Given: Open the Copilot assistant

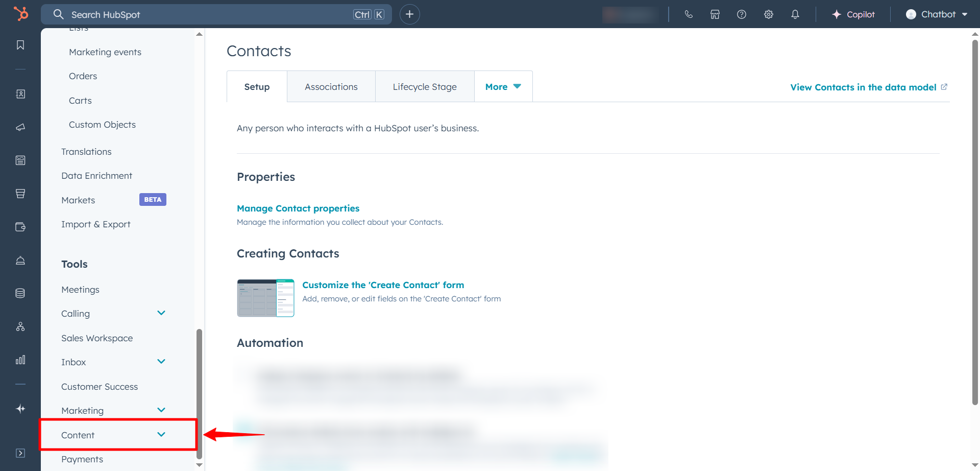Looking at the screenshot, I should point(853,14).
